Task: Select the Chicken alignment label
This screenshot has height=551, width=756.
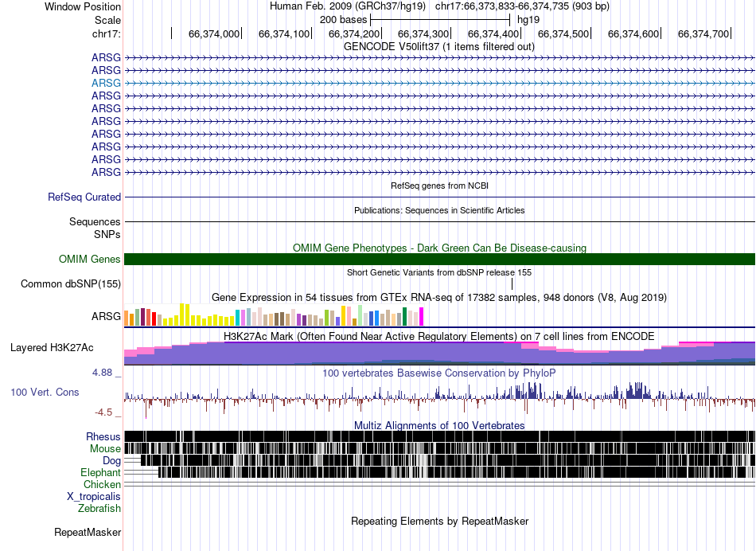Action: [102, 484]
